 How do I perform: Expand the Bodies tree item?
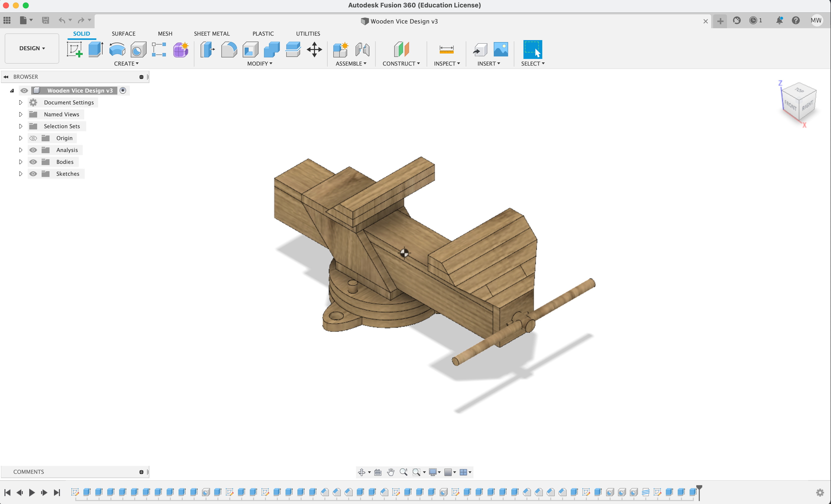click(21, 161)
